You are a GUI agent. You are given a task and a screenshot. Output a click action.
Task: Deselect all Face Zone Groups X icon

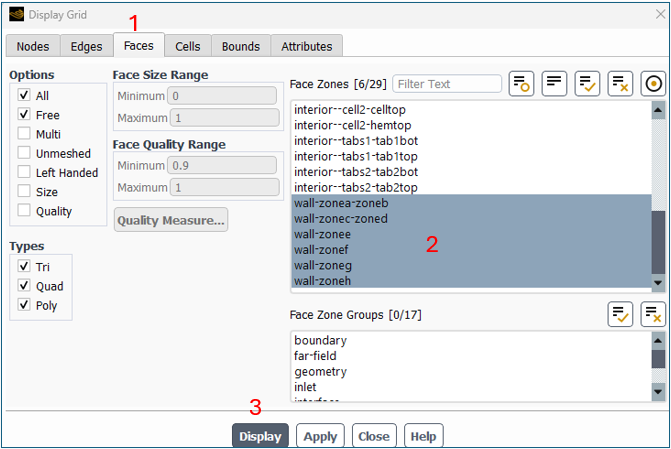pos(653,314)
